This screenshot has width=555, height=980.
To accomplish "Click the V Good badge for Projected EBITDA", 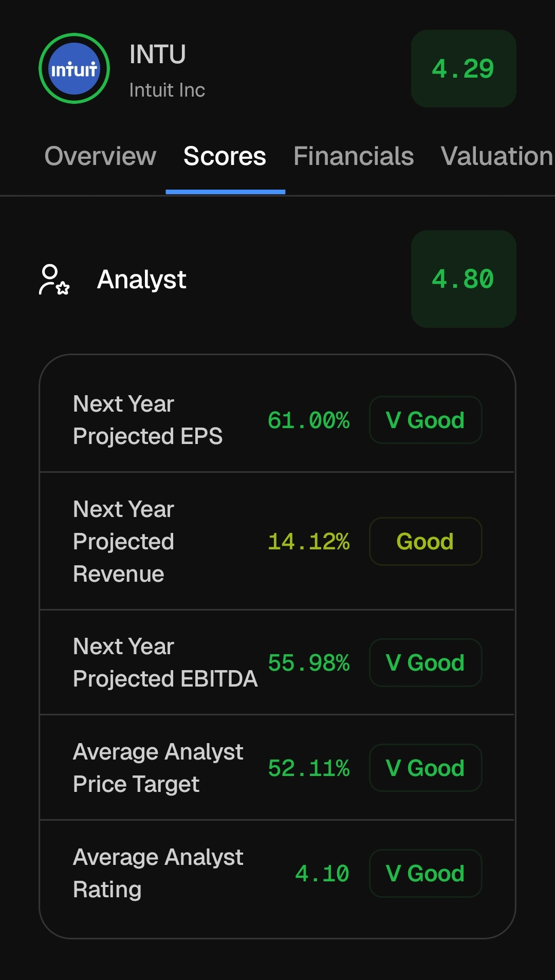I will pyautogui.click(x=425, y=662).
